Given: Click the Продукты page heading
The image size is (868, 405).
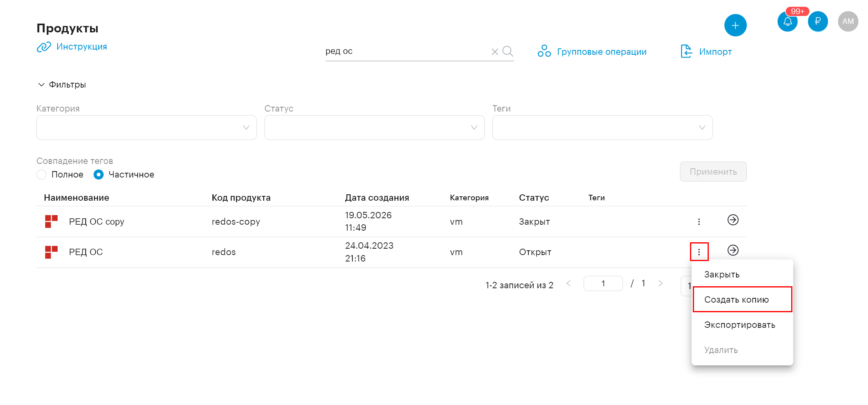Looking at the screenshot, I should 67,28.
